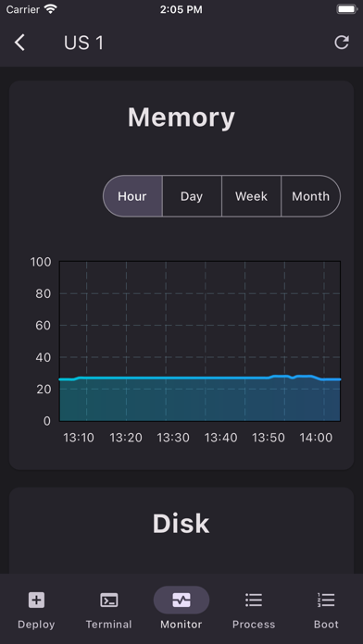Switch memory chart to Day
This screenshot has width=363, height=644.
click(192, 196)
